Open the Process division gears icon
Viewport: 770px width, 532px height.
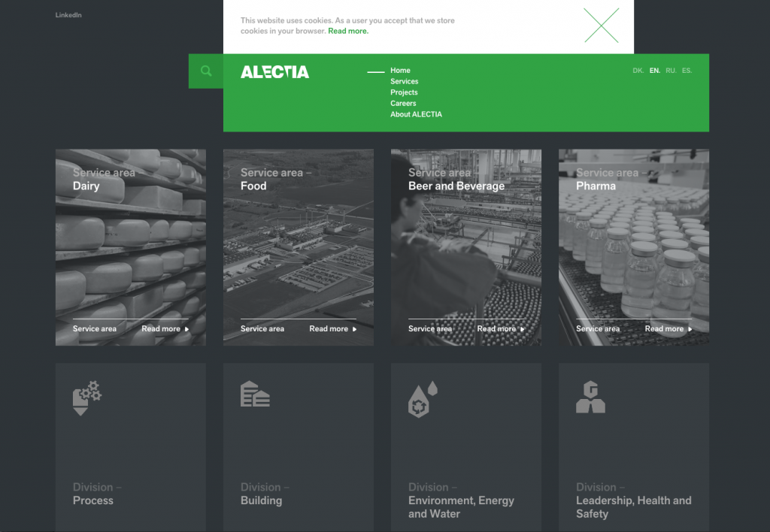pyautogui.click(x=87, y=398)
